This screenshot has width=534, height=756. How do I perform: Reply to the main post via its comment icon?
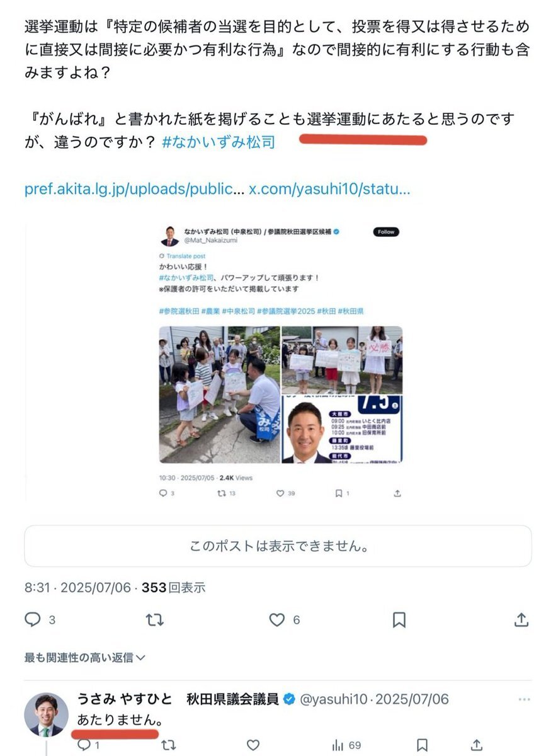(33, 620)
